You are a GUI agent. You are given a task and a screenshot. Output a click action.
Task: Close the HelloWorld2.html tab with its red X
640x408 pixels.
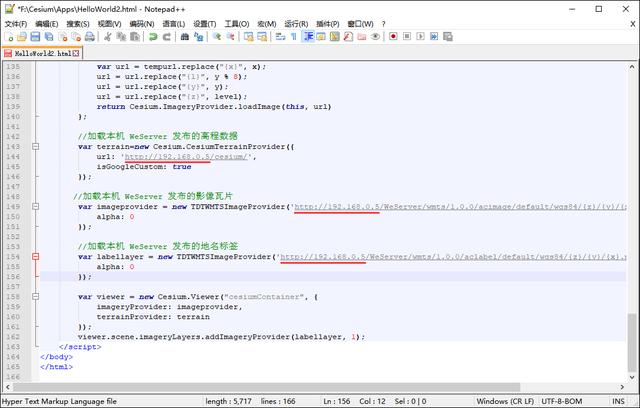(76, 53)
